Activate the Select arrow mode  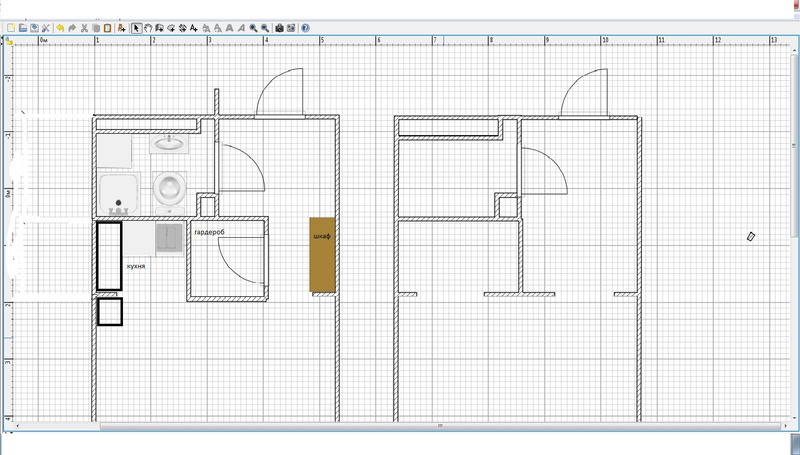tap(136, 28)
